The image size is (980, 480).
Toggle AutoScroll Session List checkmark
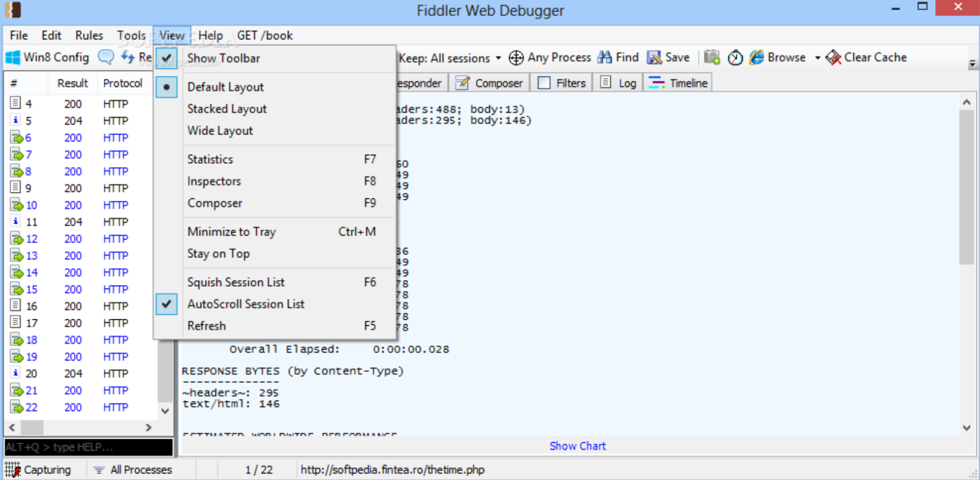pos(166,304)
